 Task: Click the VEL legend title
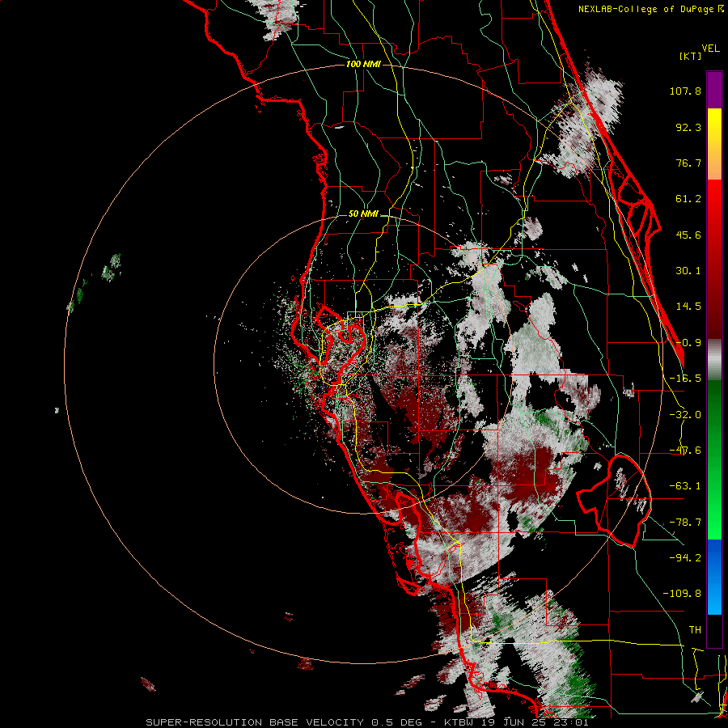711,49
